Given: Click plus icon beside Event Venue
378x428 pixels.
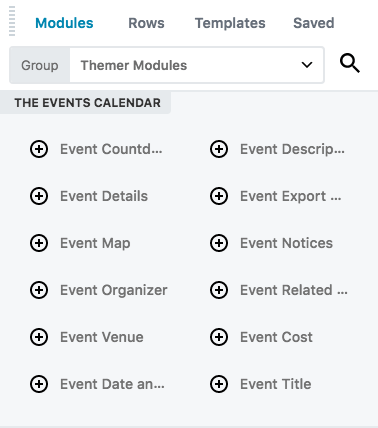Looking at the screenshot, I should pyautogui.click(x=39, y=337).
